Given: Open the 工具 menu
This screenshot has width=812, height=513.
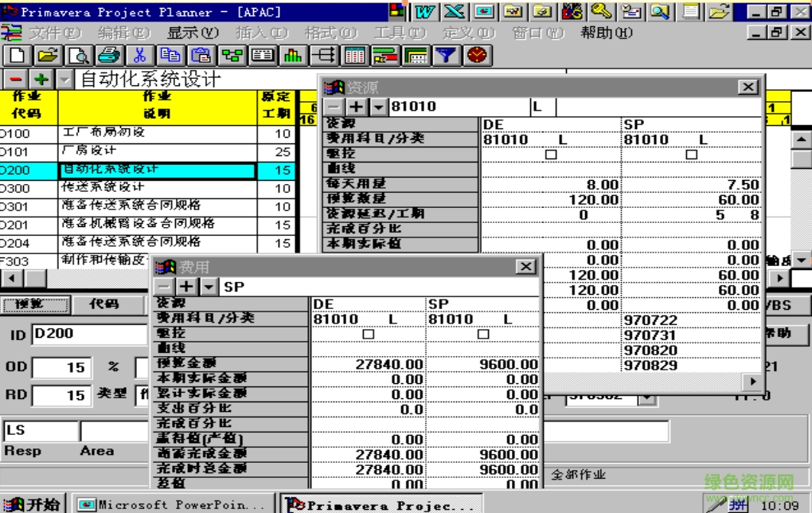Looking at the screenshot, I should [400, 33].
